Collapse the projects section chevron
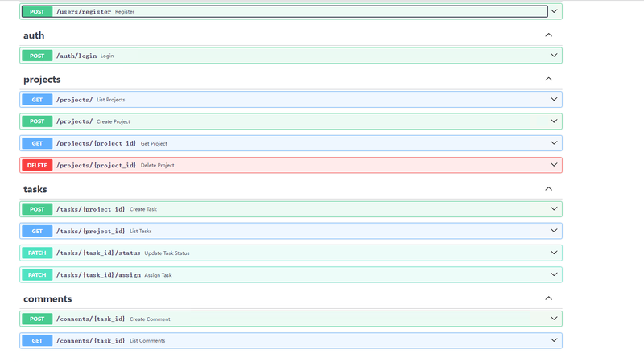Viewport: 644px width, 362px height. (x=549, y=79)
